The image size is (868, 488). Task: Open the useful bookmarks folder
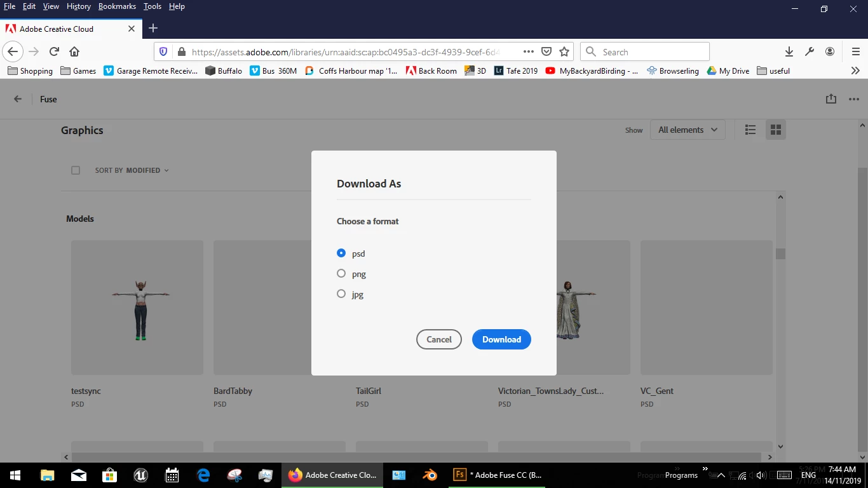pos(773,71)
